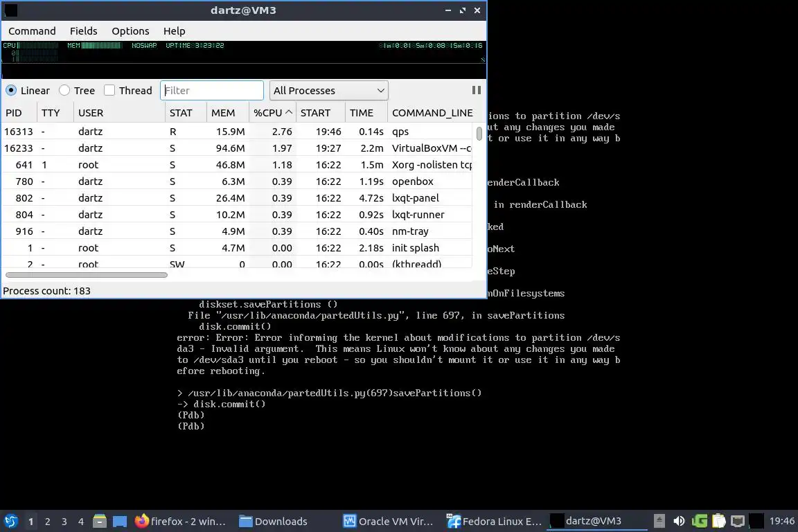Pause process list updates in qps
Viewport: 798px width, 532px height.
coord(477,90)
